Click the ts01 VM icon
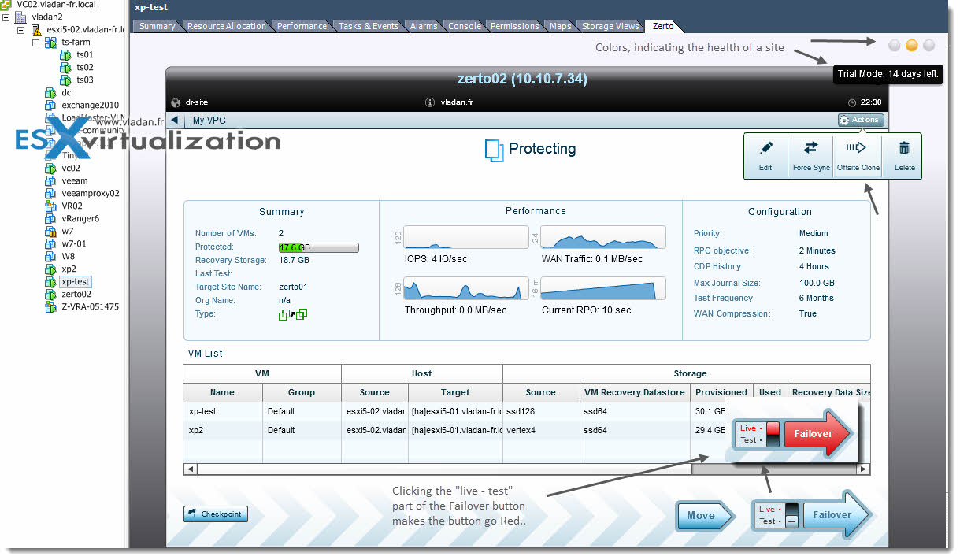Image resolution: width=960 pixels, height=560 pixels. (x=66, y=55)
